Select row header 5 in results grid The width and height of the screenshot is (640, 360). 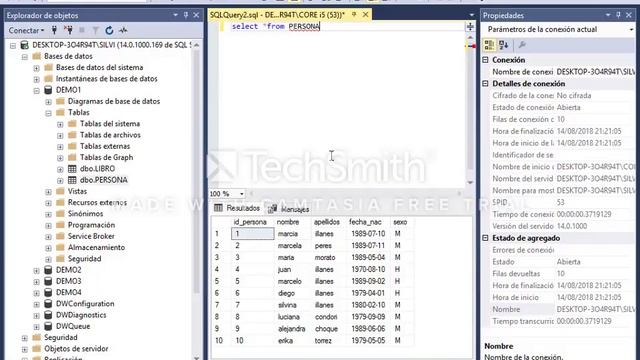pyautogui.click(x=220, y=281)
